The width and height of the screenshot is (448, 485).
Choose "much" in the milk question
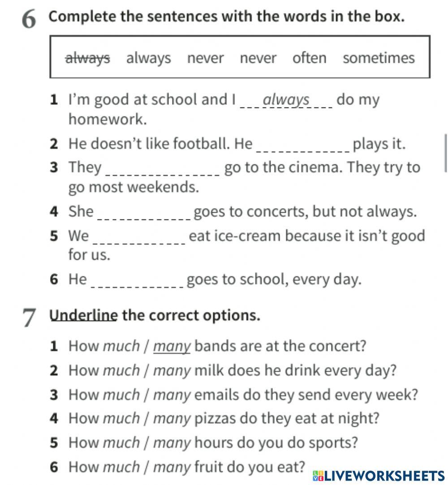tap(121, 371)
